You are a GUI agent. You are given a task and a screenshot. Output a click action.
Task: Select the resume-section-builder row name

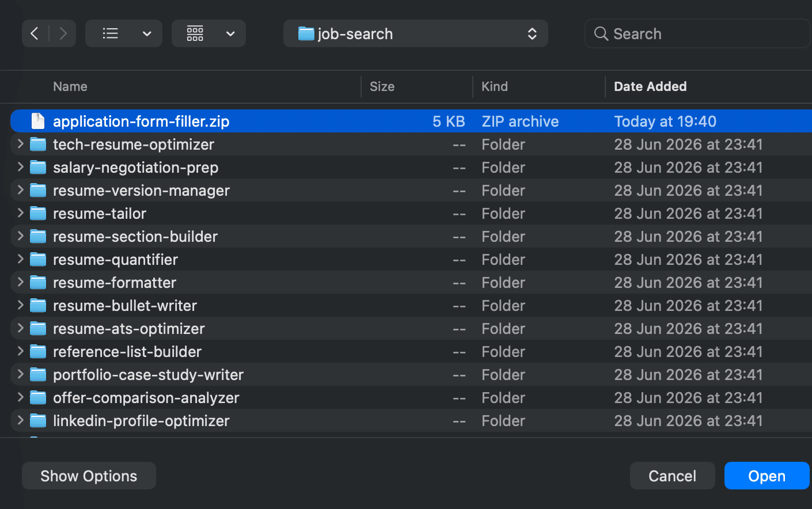(x=135, y=237)
